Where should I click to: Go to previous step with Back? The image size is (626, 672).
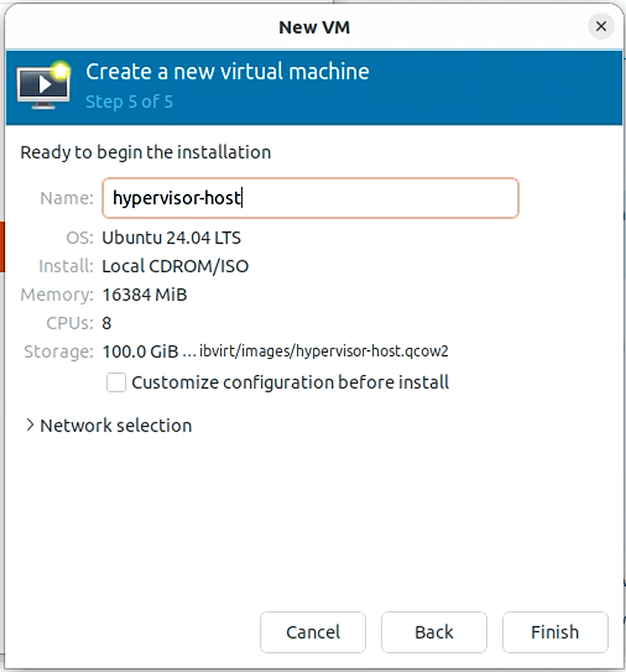click(434, 632)
